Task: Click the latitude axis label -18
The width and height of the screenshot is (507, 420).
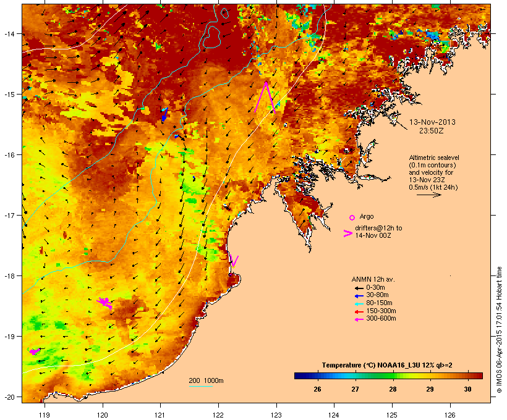Action: pos(9,275)
